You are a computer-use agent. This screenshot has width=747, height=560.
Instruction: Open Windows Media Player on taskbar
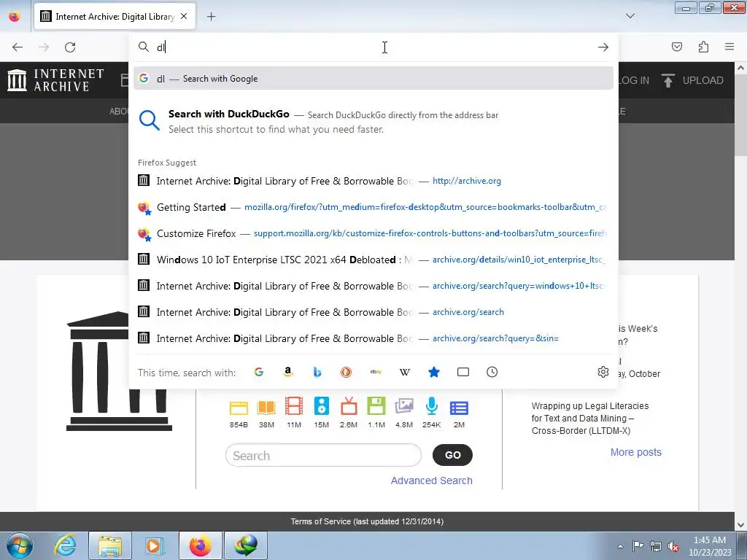click(x=154, y=545)
